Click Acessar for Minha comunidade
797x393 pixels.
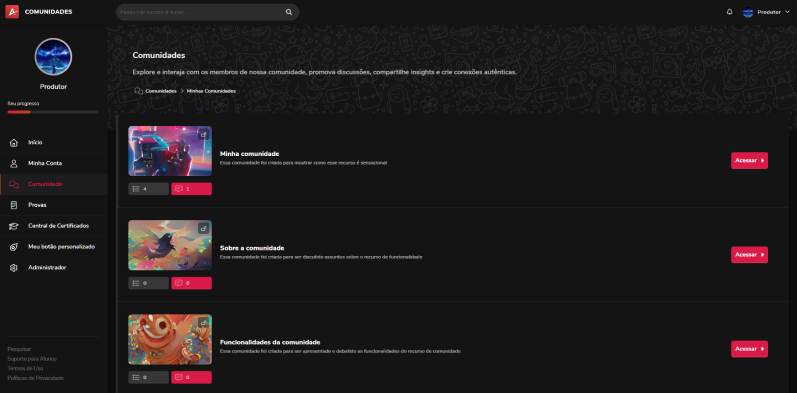point(749,161)
